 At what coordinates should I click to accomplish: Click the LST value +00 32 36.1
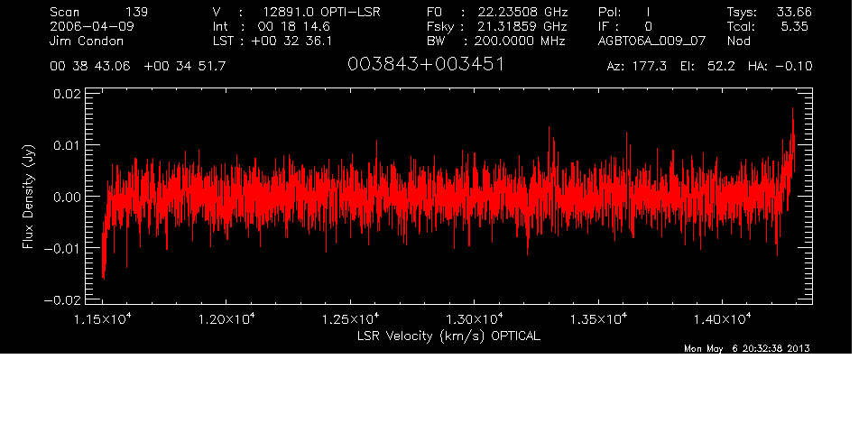[291, 41]
